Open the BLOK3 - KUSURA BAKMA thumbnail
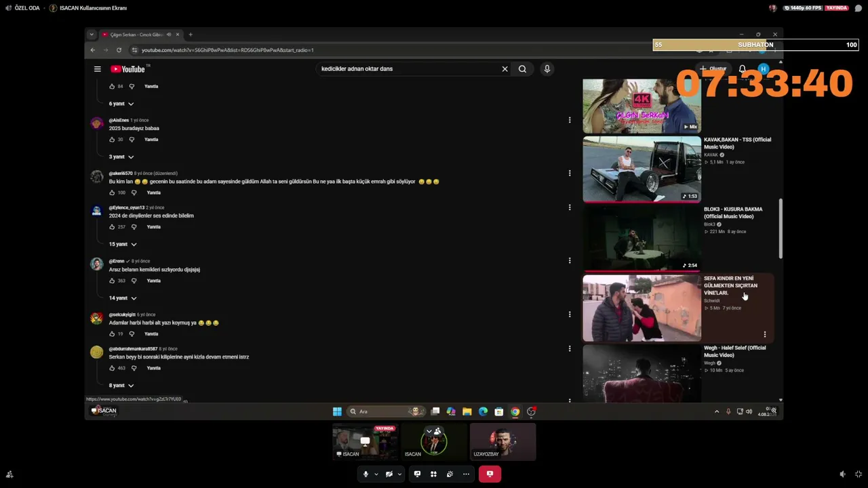 coord(642,238)
